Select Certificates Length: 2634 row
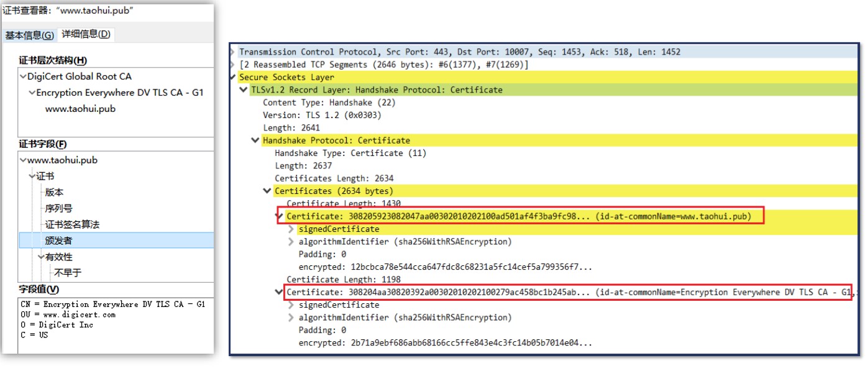The height and width of the screenshot is (376, 868). pos(334,178)
